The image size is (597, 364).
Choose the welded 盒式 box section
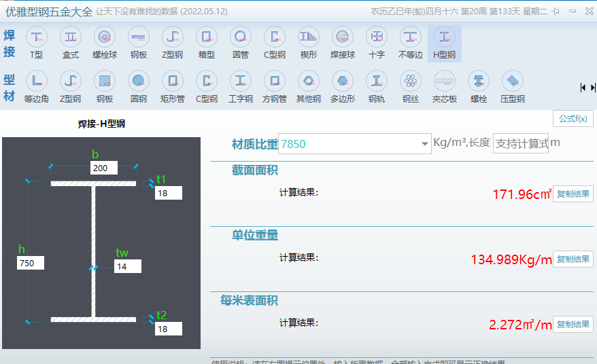pos(71,43)
